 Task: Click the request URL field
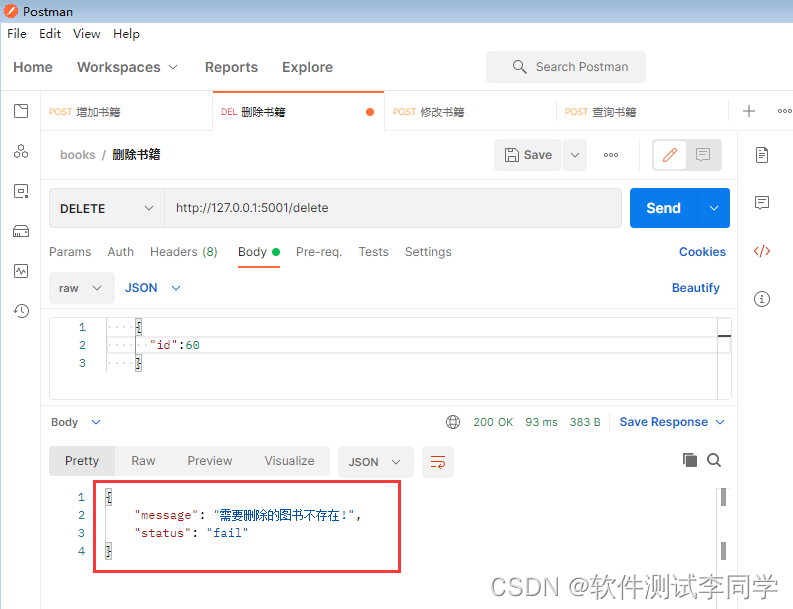tap(393, 208)
